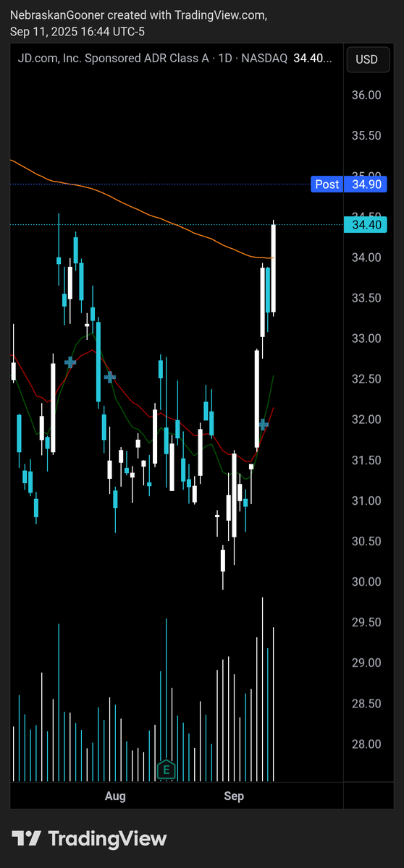Viewport: 404px width, 868px height.
Task: Click the Post 34.90 price label
Action: tap(349, 184)
